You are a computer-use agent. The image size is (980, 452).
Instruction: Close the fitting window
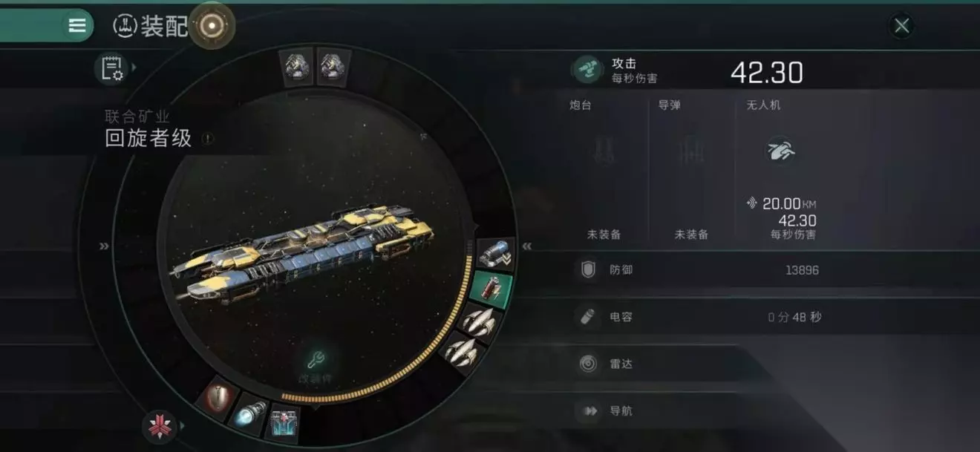click(902, 27)
